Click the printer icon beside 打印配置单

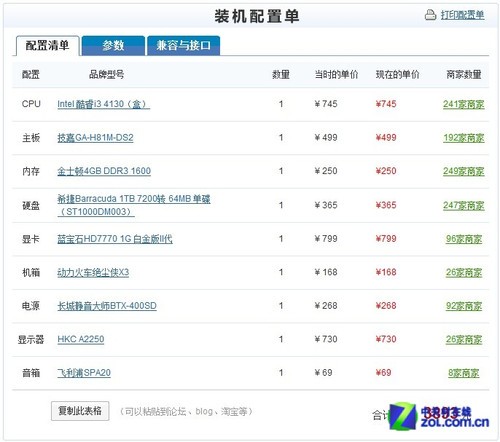(x=430, y=15)
